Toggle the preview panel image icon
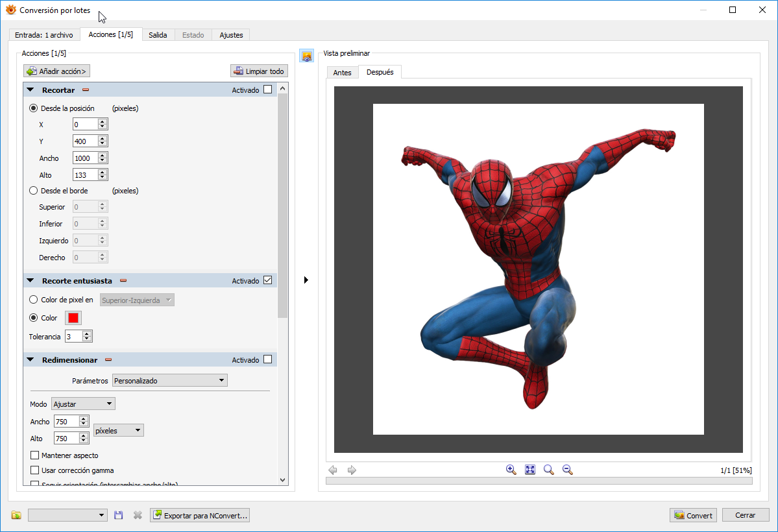 (x=306, y=56)
